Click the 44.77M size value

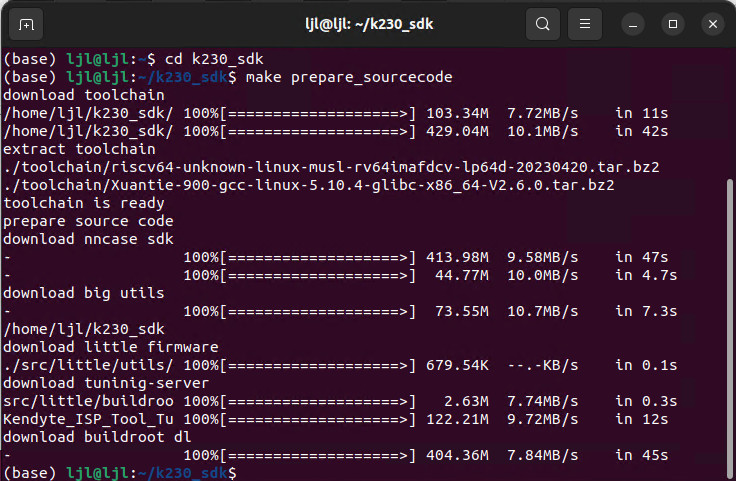[462, 275]
